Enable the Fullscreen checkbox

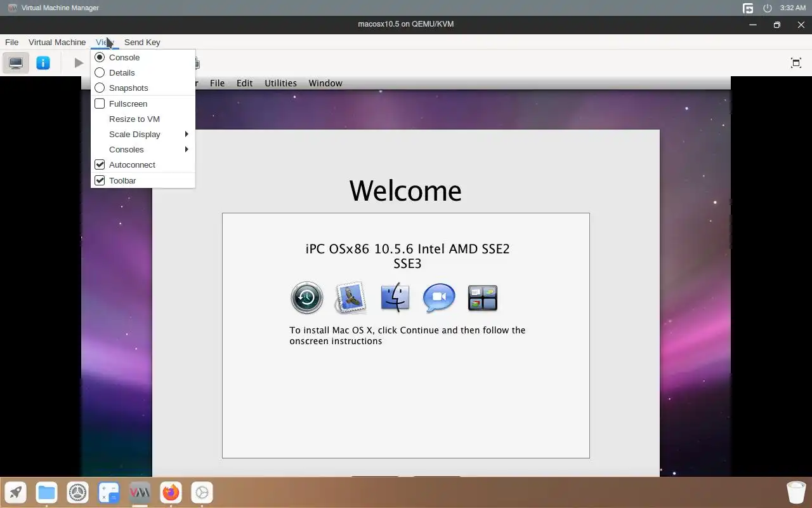pyautogui.click(x=143, y=104)
